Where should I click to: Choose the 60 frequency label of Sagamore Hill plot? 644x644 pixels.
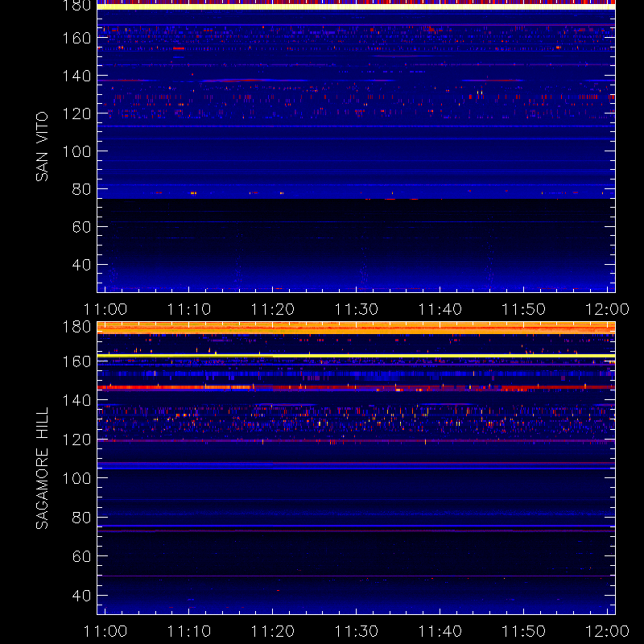click(x=81, y=556)
